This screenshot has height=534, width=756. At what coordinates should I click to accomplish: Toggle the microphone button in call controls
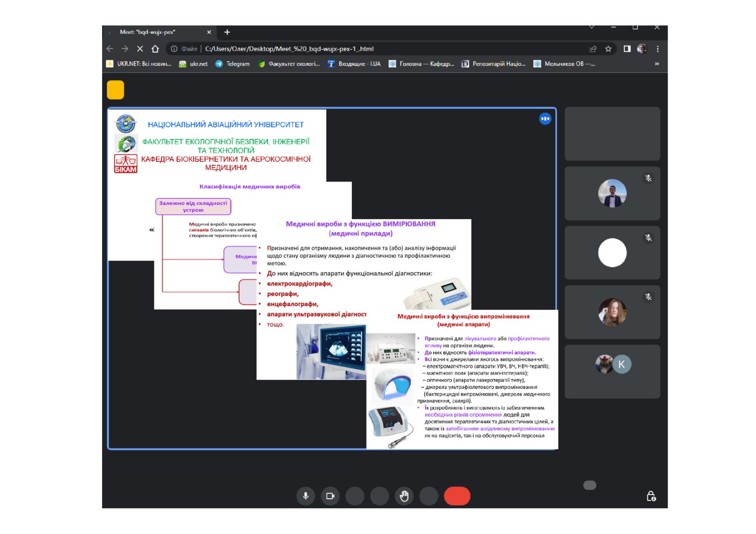pyautogui.click(x=306, y=496)
